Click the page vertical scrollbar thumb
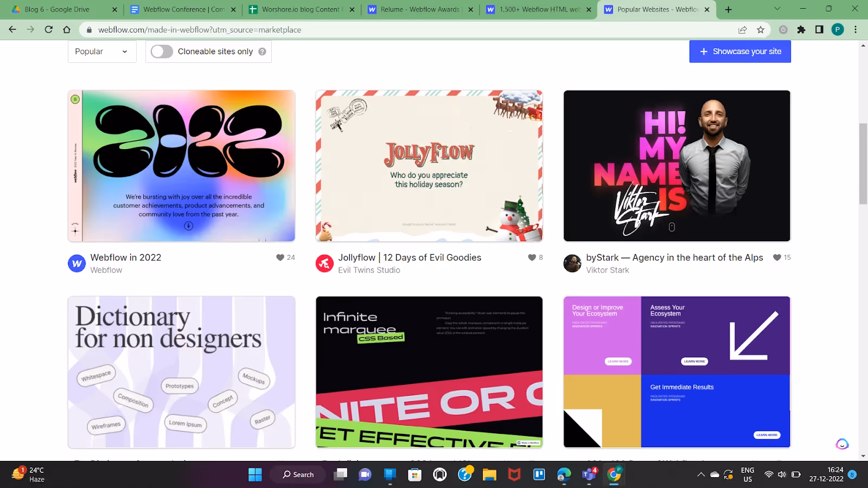The width and height of the screenshot is (868, 488). pos(863,164)
